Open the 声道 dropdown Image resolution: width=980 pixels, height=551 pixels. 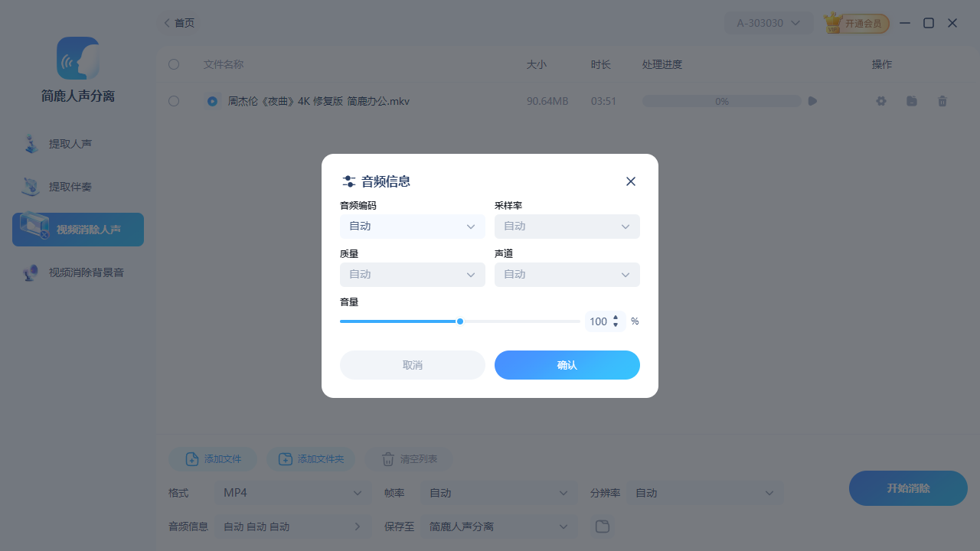(x=567, y=275)
